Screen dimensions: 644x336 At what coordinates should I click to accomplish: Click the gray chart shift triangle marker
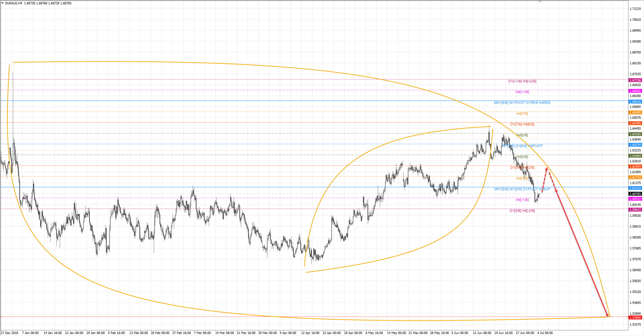point(540,2)
